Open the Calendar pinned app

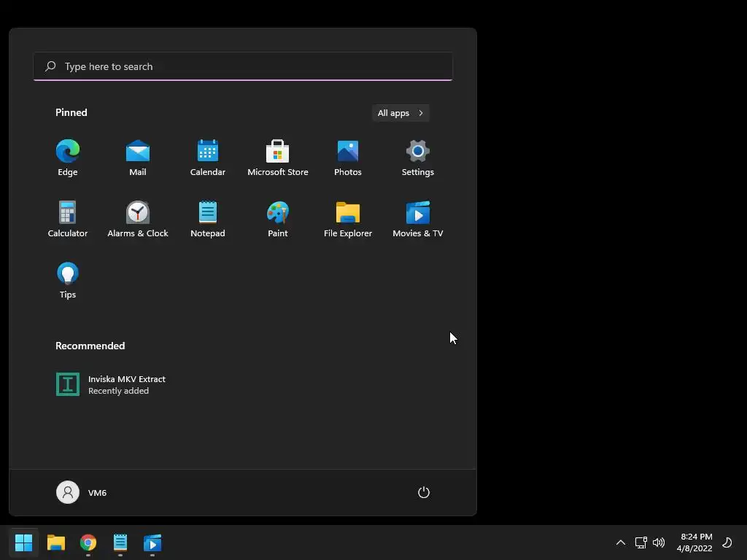208,158
